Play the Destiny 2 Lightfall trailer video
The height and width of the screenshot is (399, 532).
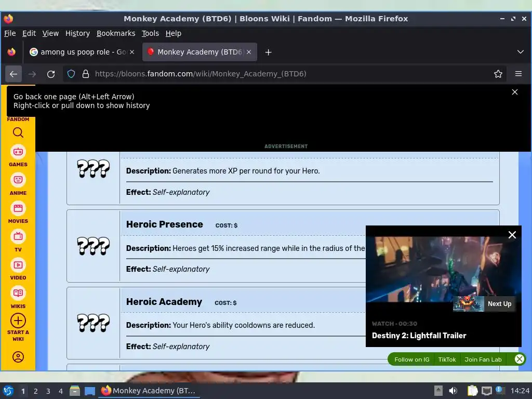tap(444, 269)
